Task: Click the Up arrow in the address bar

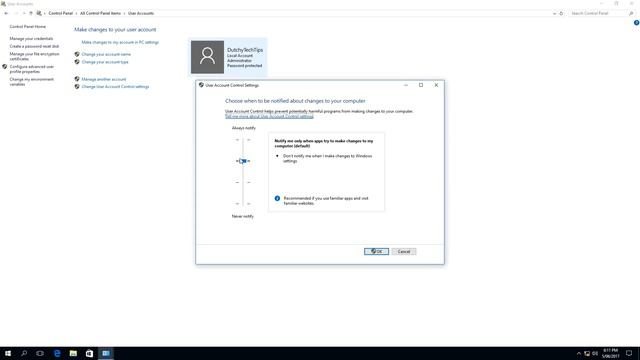Action: (31, 13)
